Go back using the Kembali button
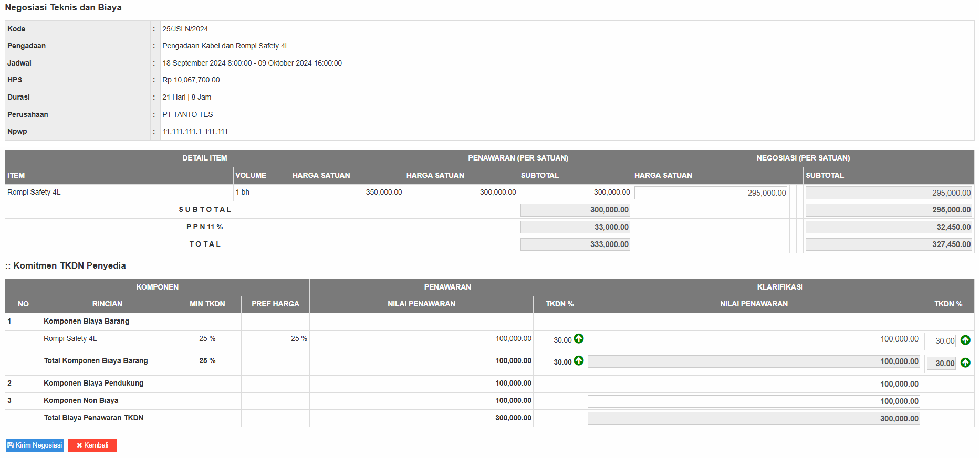Screen dimensions: 980x458 tap(92, 445)
